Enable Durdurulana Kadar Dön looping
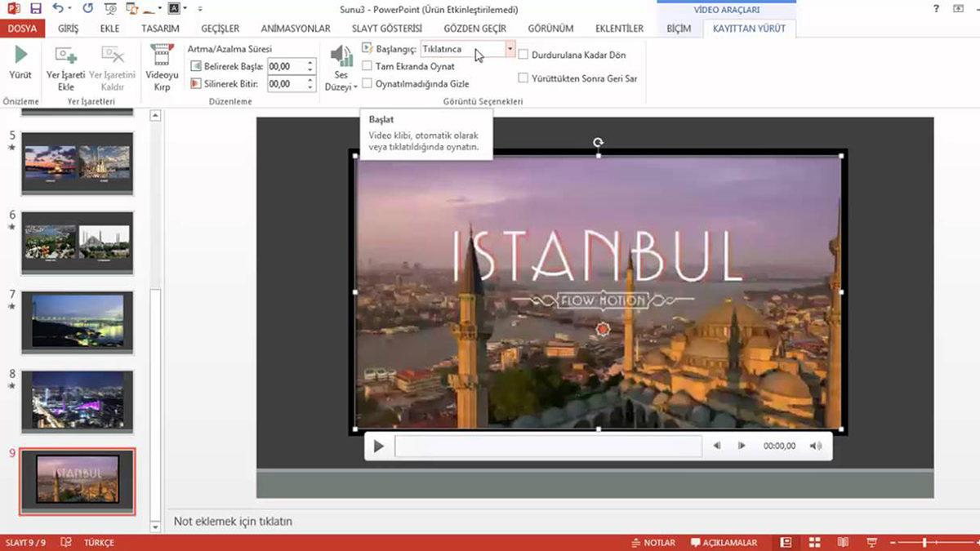Screen dimensions: 980x551 pos(523,55)
